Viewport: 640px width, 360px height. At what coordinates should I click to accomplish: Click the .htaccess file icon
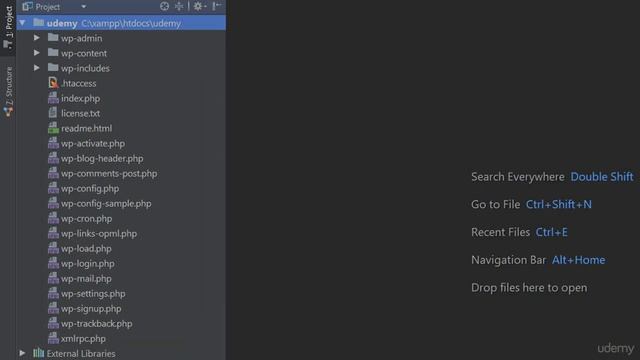point(53,83)
